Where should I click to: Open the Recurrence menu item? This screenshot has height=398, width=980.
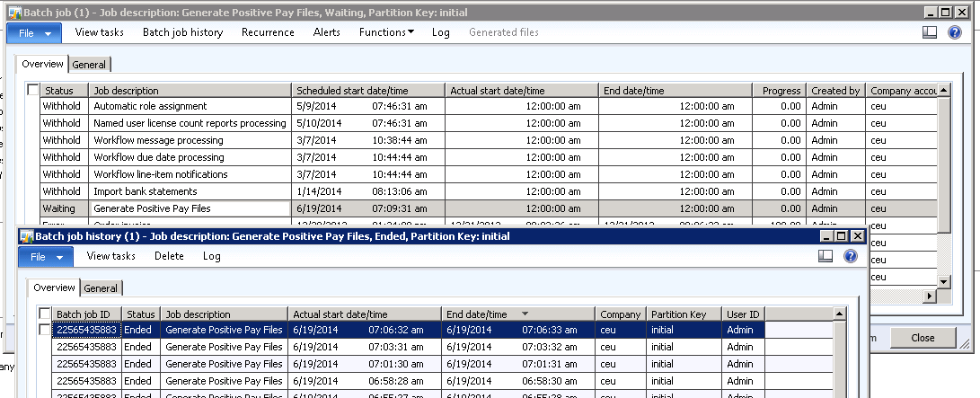(268, 32)
